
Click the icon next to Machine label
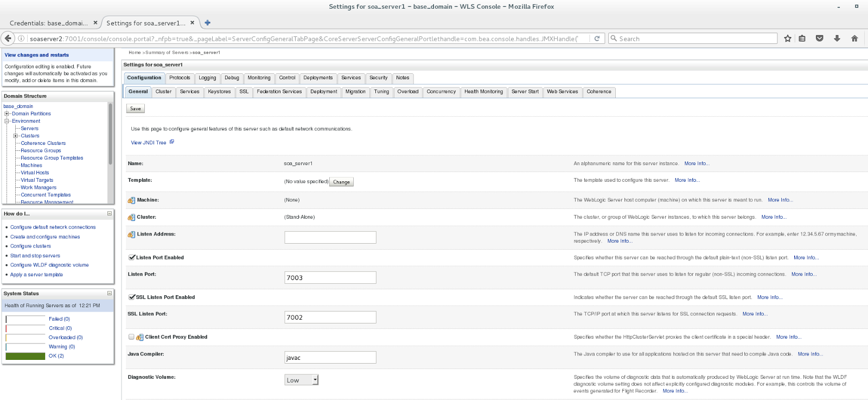(131, 200)
